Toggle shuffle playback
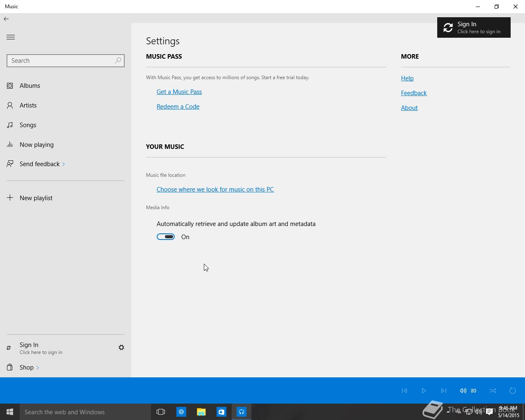This screenshot has width=525, height=420. (x=493, y=390)
